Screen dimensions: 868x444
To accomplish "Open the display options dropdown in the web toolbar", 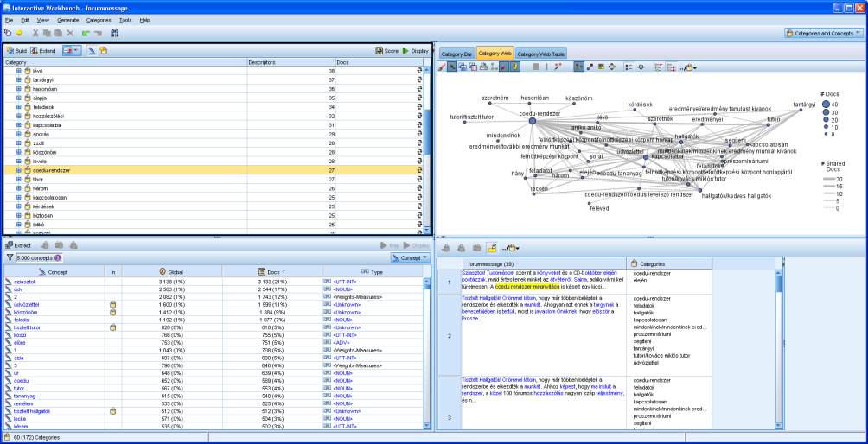I will 688,67.
